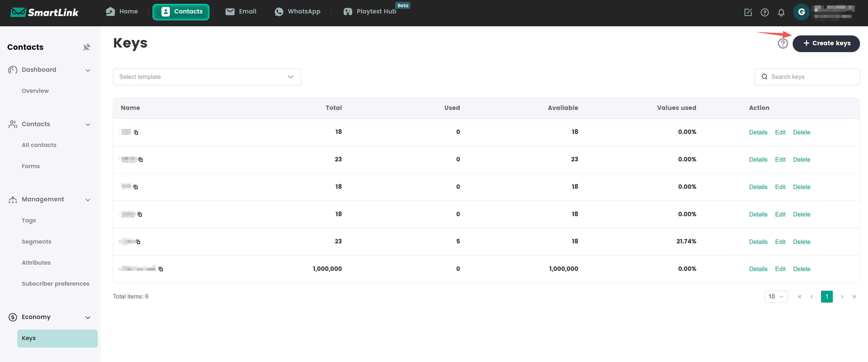The height and width of the screenshot is (362, 868).
Task: Collapse the Dashboard sidebar section
Action: click(x=88, y=70)
